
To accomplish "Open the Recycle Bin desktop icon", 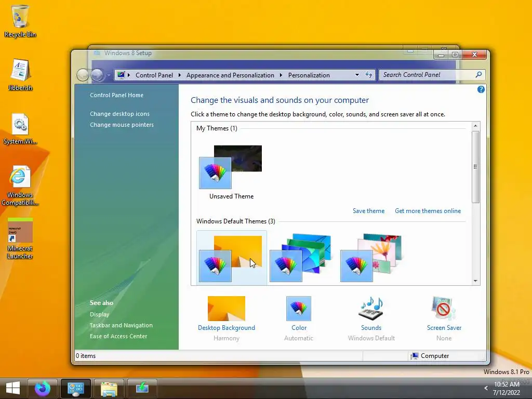I will point(20,21).
